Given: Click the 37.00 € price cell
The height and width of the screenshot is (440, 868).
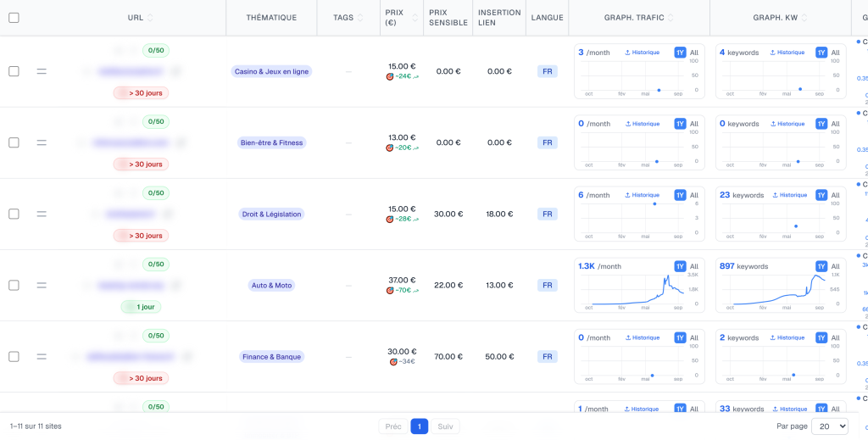Looking at the screenshot, I should tap(402, 280).
